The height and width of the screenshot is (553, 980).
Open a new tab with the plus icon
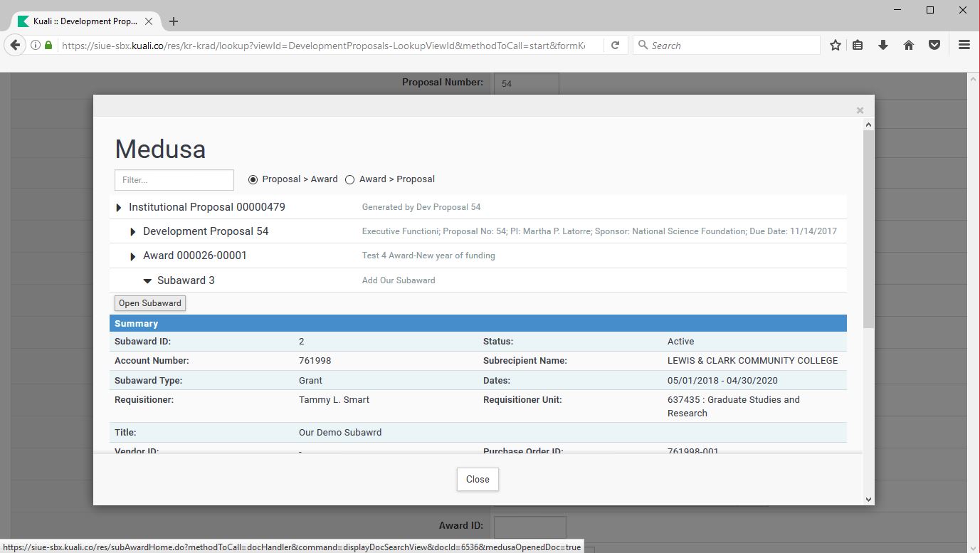pos(174,21)
